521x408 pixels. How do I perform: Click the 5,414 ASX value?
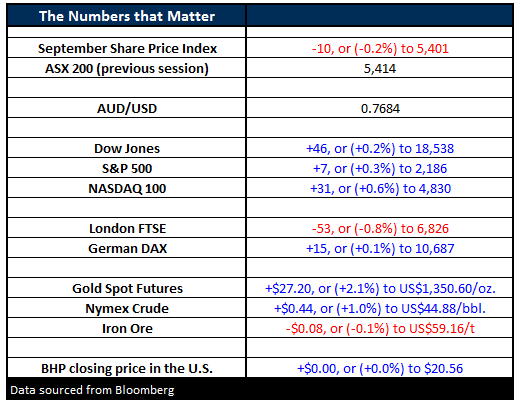tap(380, 68)
